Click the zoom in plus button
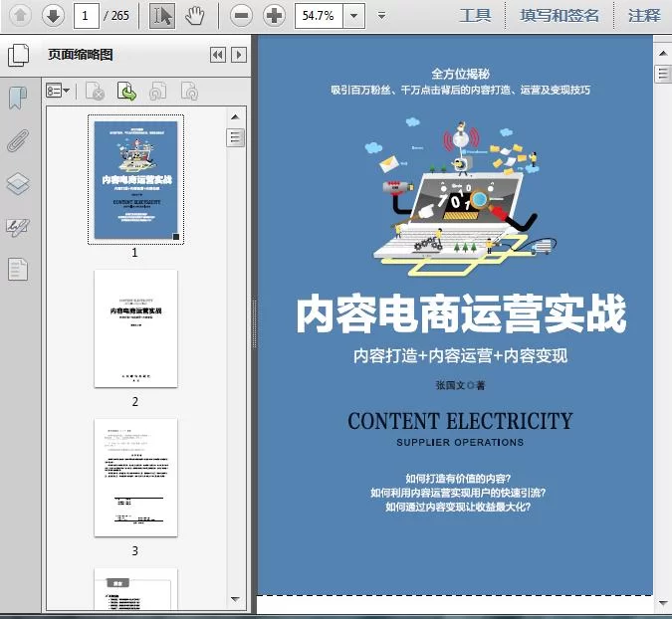Image resolution: width=672 pixels, height=619 pixels. click(x=273, y=15)
